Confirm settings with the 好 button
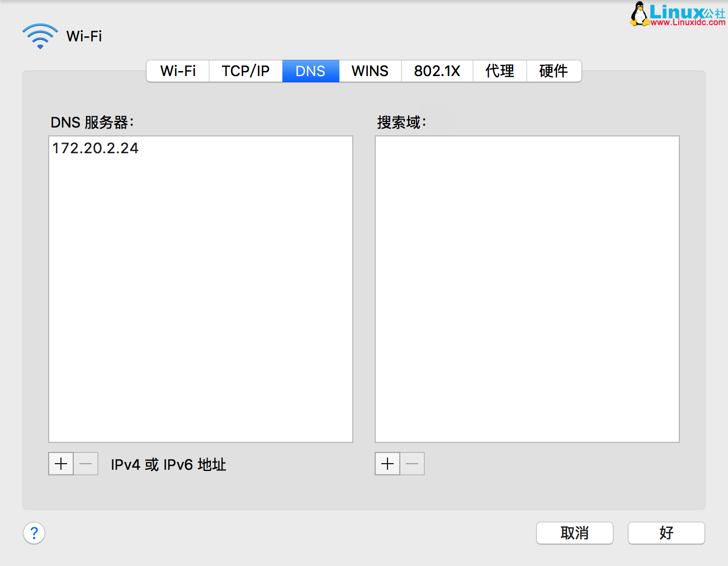This screenshot has width=728, height=566. pyautogui.click(x=666, y=533)
